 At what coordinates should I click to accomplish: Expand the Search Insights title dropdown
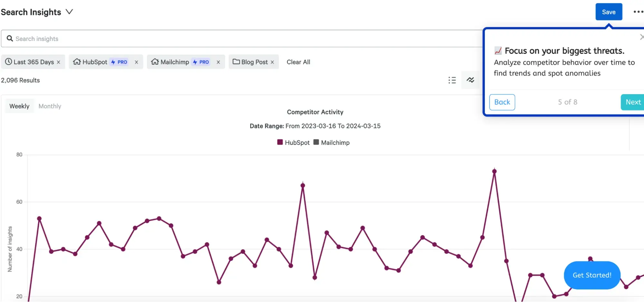point(69,12)
